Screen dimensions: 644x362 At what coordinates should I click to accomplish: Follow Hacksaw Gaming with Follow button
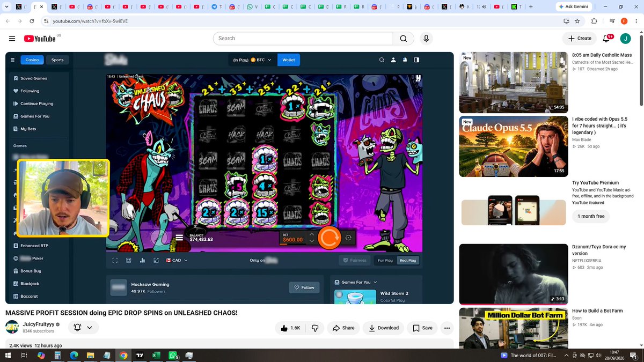coord(304,287)
